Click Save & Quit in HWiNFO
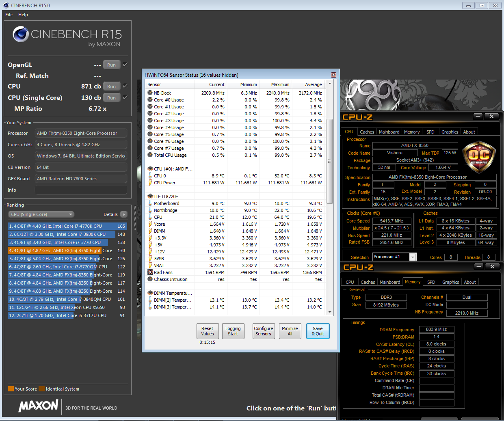 click(318, 331)
